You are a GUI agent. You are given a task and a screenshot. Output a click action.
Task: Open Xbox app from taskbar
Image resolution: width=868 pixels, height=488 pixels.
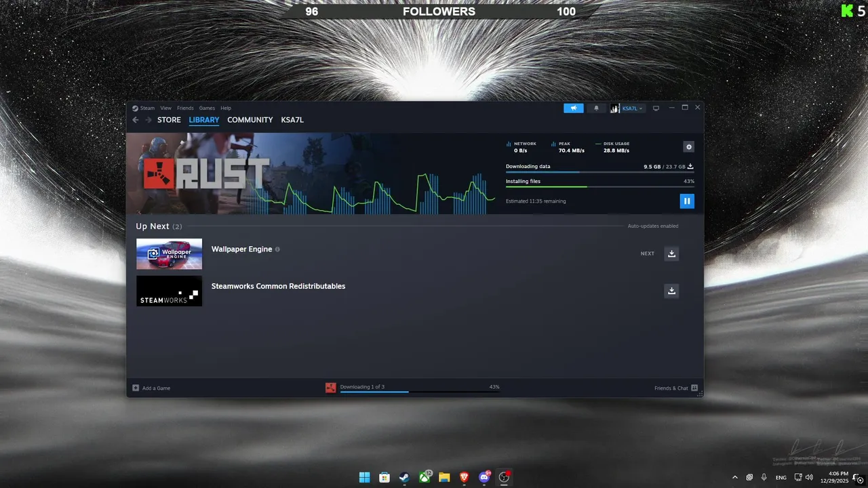[425, 477]
